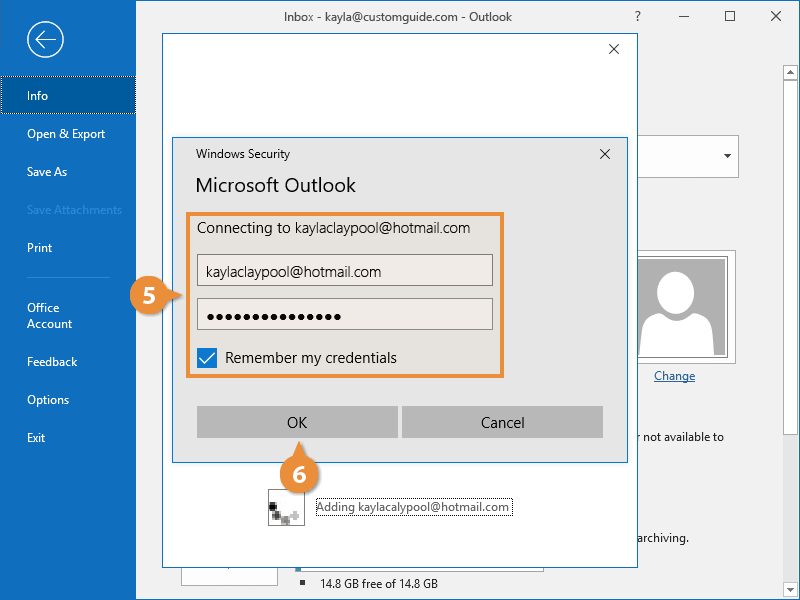Click Cancel in Windows Security dialog
The width and height of the screenshot is (800, 600).
503,422
